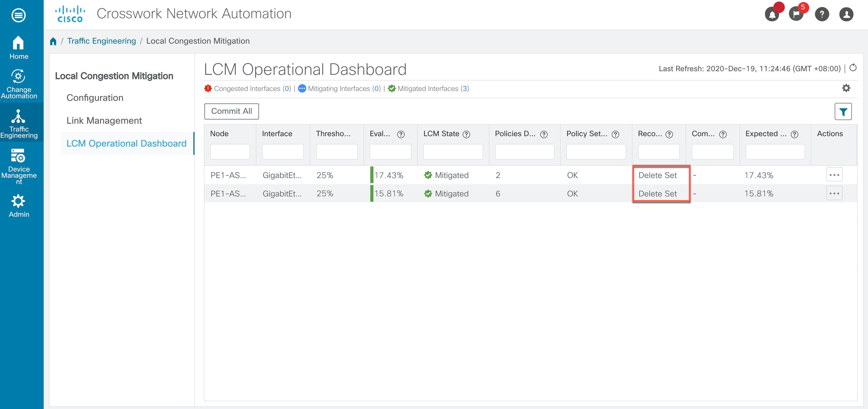Click the Commit All button

click(231, 111)
